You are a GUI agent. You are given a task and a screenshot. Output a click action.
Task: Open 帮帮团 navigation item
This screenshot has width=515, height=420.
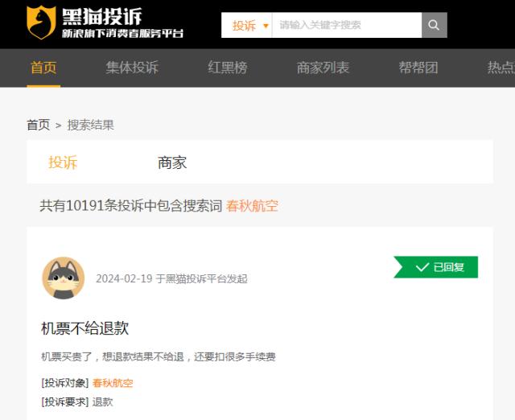(418, 68)
